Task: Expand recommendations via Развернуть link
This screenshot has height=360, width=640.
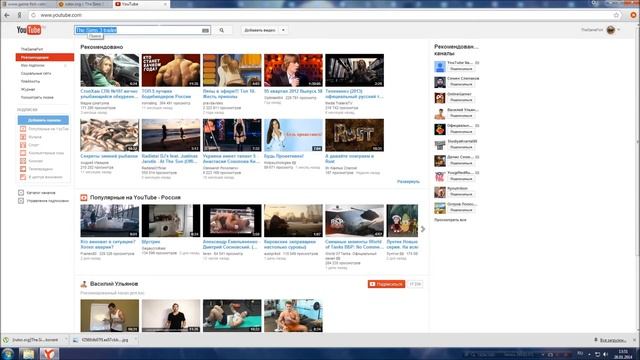Action: [408, 182]
